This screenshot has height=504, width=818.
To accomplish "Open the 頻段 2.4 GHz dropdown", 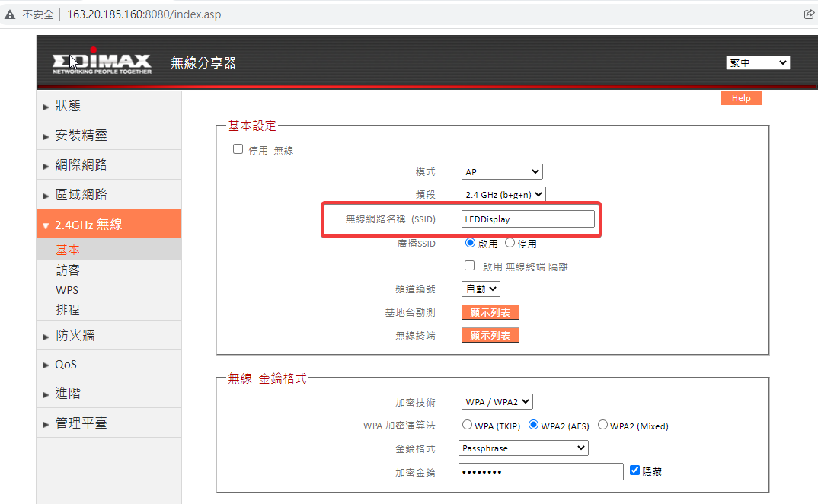I will coord(503,195).
